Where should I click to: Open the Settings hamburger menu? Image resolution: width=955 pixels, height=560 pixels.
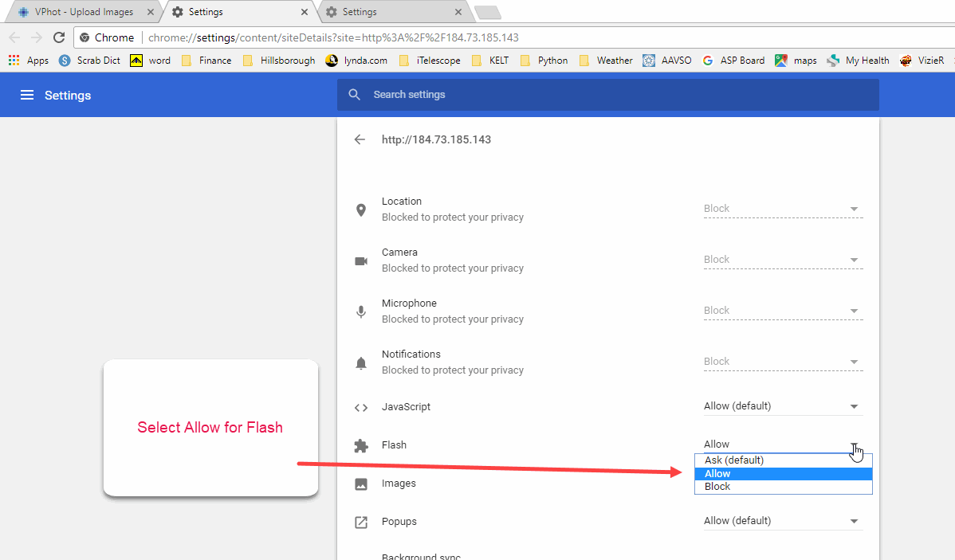point(27,96)
